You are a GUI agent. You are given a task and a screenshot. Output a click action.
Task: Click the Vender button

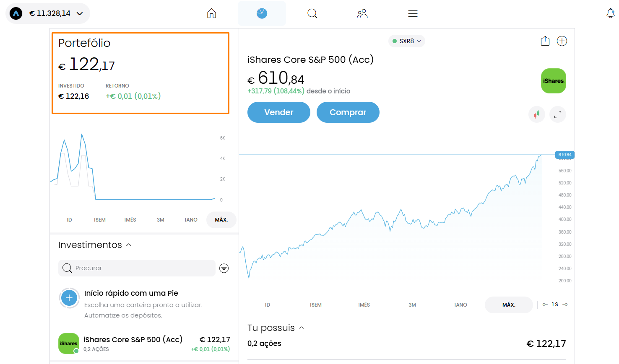click(x=279, y=112)
